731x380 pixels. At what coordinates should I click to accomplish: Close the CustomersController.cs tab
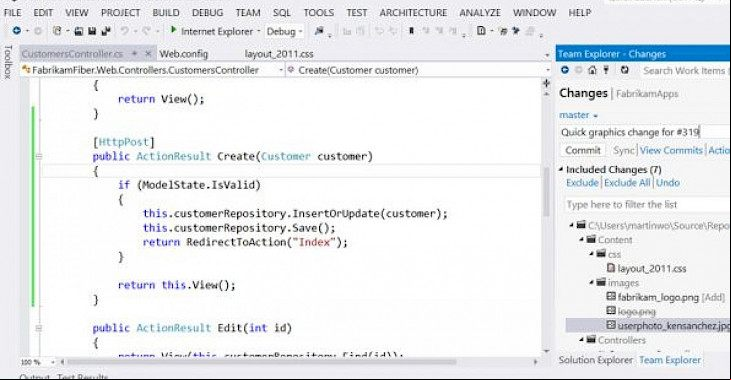(x=148, y=54)
